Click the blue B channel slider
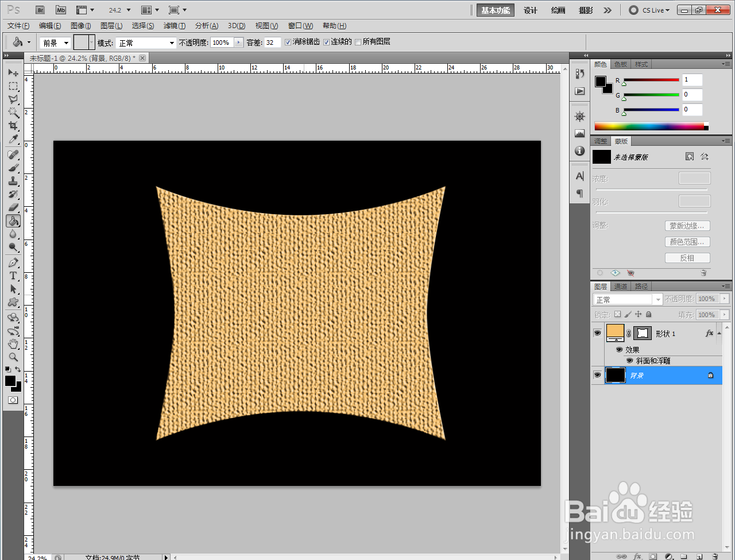Screen dimensions: 735x560 (651, 110)
